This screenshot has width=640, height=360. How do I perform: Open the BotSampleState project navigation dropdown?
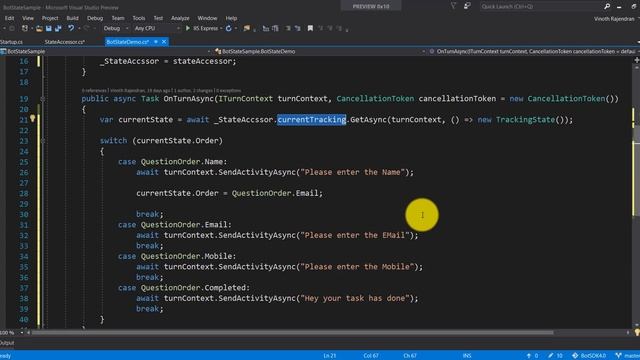(x=106, y=51)
